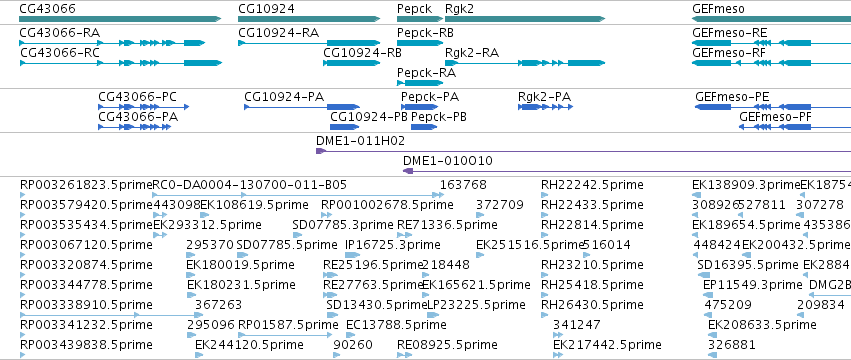Select the CG43066 gene bar

click(120, 19)
